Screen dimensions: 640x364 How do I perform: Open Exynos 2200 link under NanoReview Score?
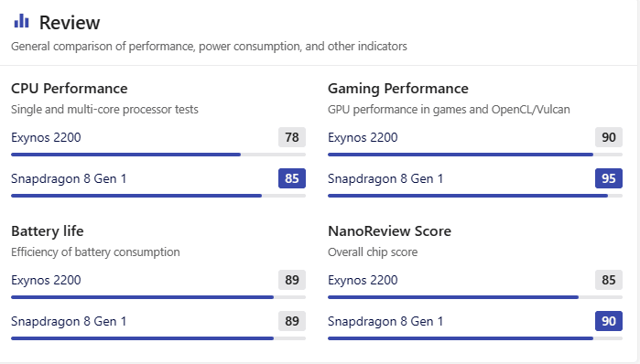pos(363,280)
